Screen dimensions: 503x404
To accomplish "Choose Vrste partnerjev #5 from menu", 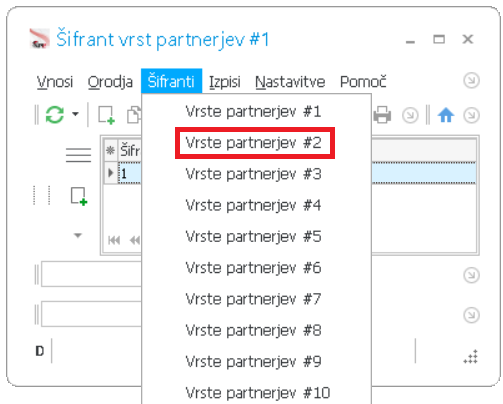I will [254, 236].
